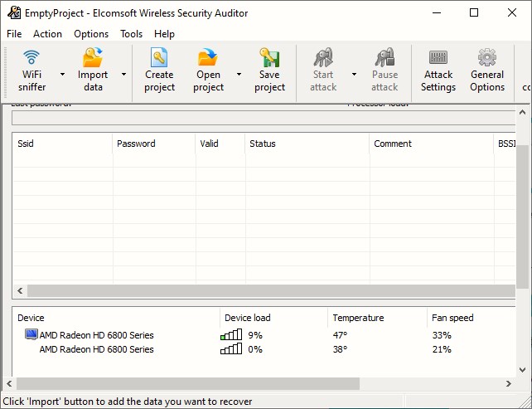The height and width of the screenshot is (409, 532).
Task: Select the first AMD Radeon HD 6800 device
Action: coord(96,335)
